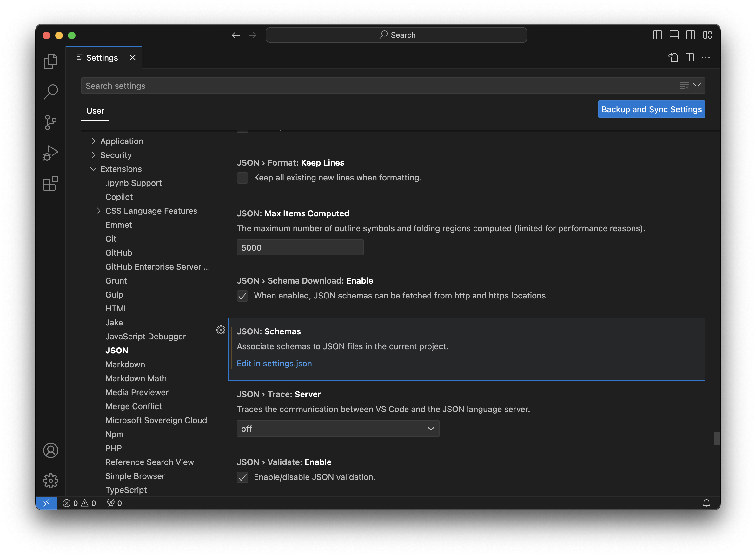Select the User tab
This screenshot has height=557, width=756.
point(96,110)
